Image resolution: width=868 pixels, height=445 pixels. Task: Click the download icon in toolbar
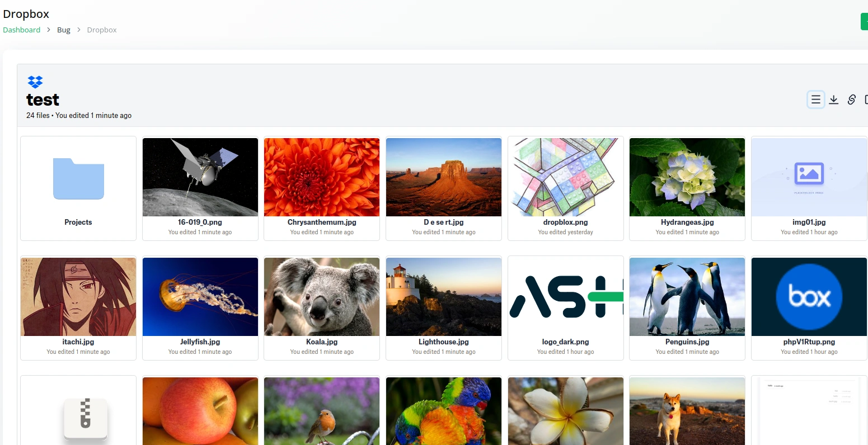coord(834,100)
